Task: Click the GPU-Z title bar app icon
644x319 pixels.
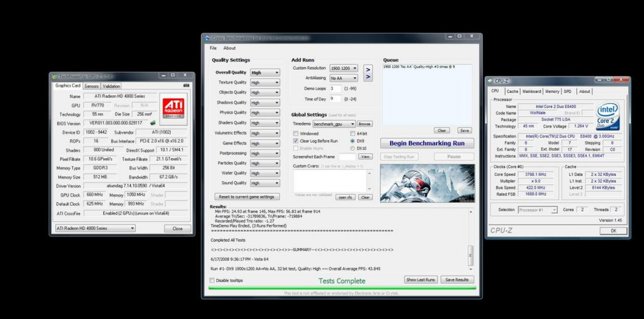Action: [55, 76]
